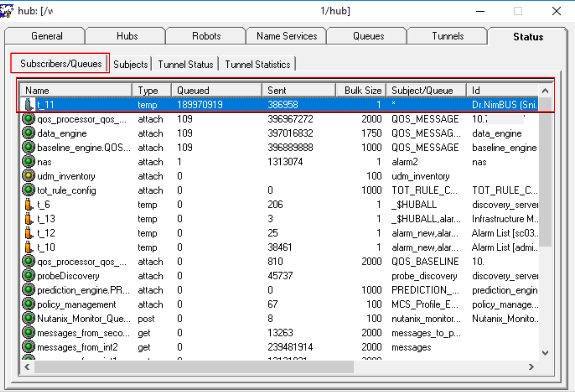Click the yellow udm_inventory queue status icon
Screen dimensions: 575x392
[28, 176]
